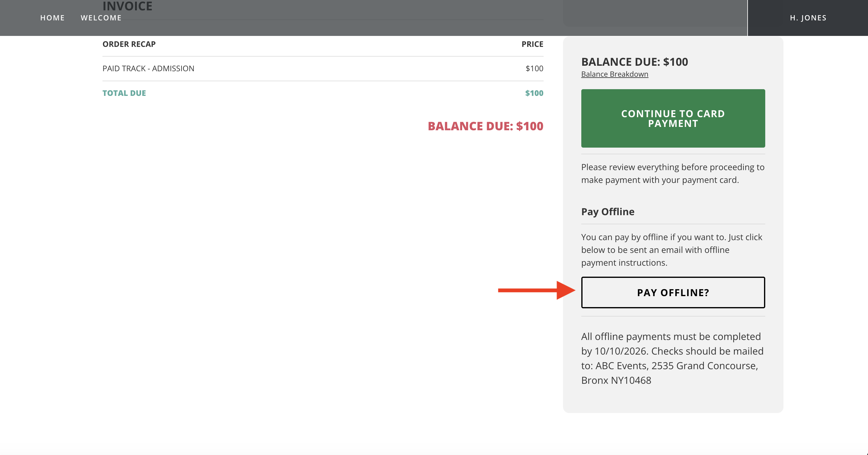Click the sidebar Balance Due: $100 heading

pos(634,62)
